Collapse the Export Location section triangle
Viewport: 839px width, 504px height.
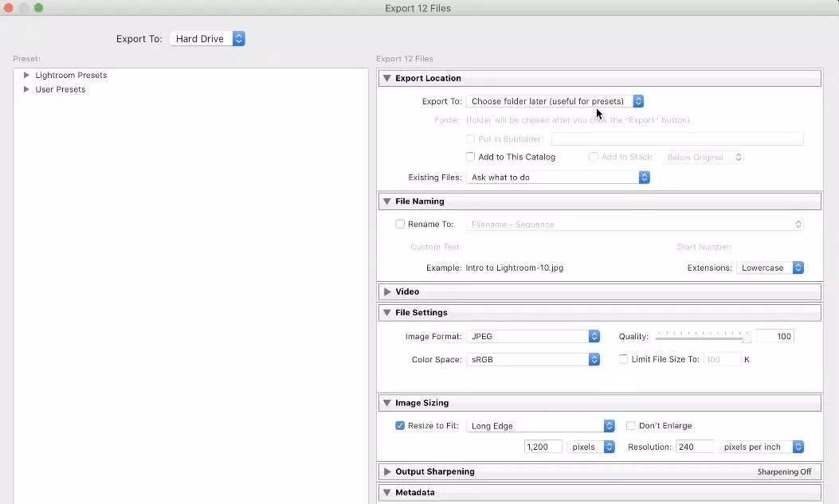386,78
